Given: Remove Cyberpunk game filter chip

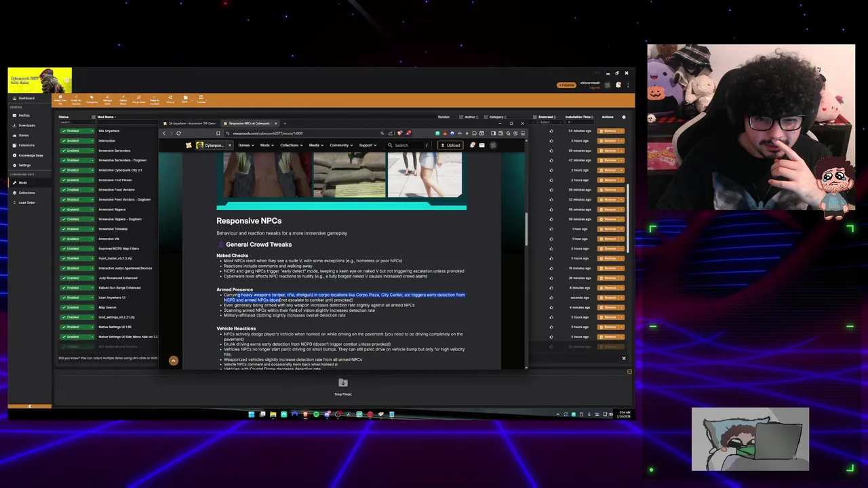Looking at the screenshot, I should tap(229, 145).
